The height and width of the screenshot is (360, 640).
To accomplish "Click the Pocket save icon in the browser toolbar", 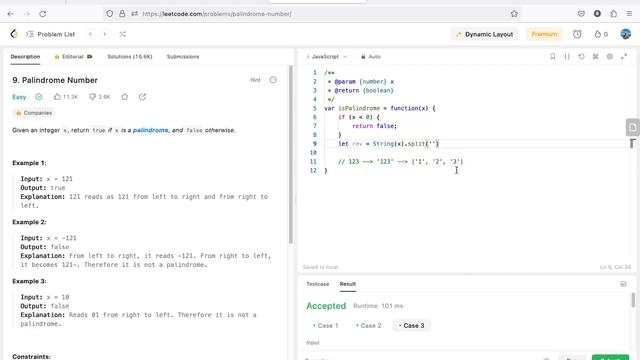I will click(581, 14).
